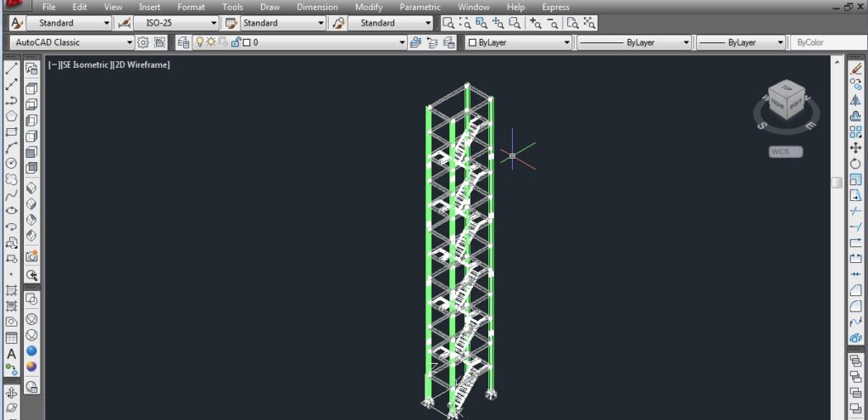Click the scrollbar up arrow
Viewport: 868px width, 420px height.
pyautogui.click(x=837, y=60)
